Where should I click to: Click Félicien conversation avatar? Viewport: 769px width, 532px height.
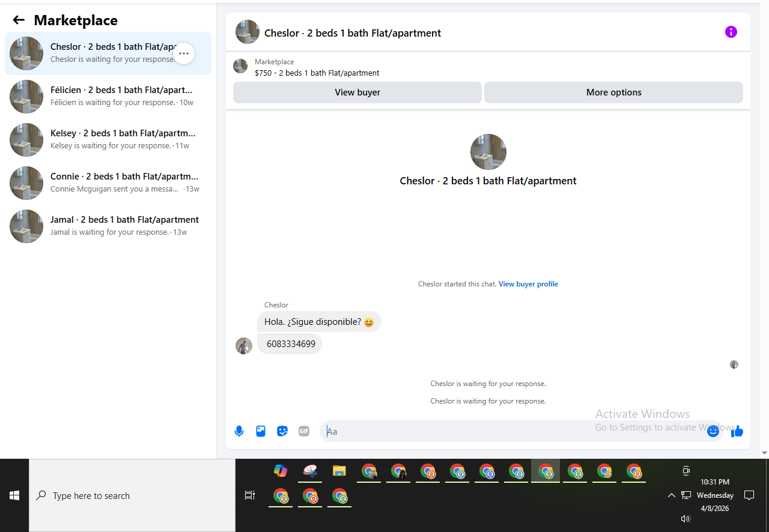(26, 97)
